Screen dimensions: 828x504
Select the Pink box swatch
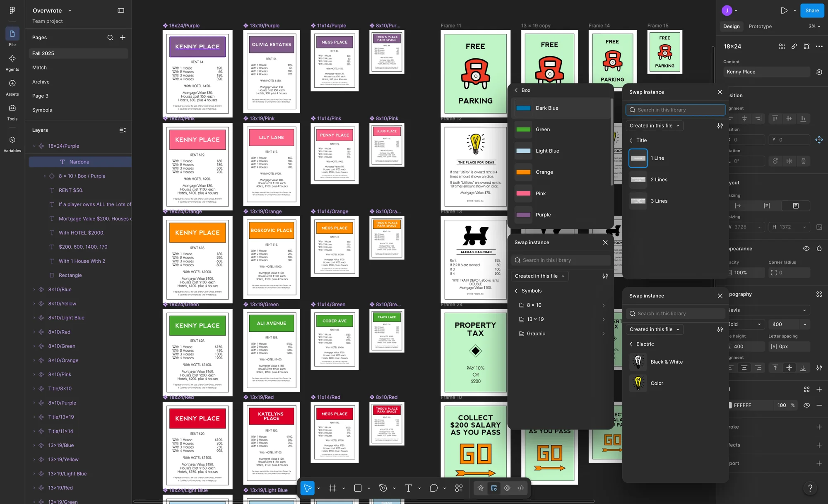tap(523, 194)
